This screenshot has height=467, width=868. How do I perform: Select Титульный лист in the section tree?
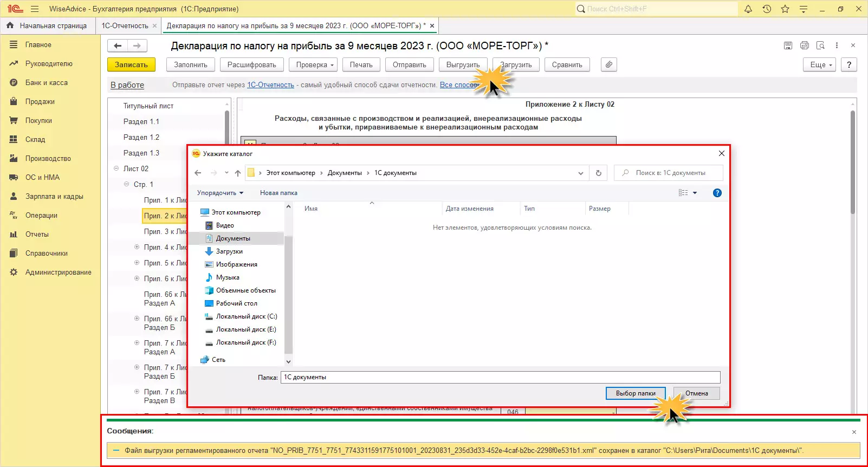coord(148,106)
